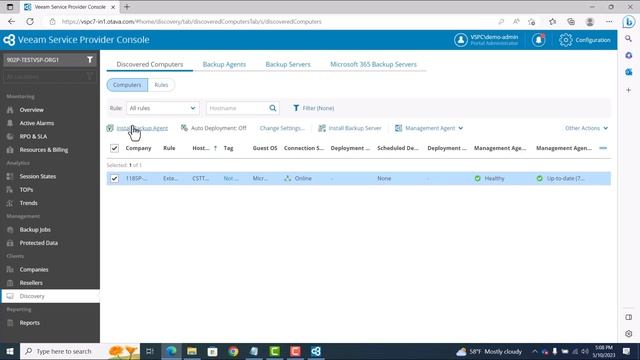Expand Management Agent dropdown menu
The image size is (640, 360).
429,128
